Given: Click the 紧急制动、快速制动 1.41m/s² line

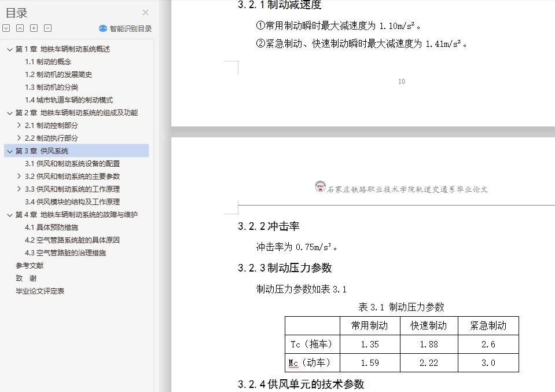Looking at the screenshot, I should click(361, 43).
